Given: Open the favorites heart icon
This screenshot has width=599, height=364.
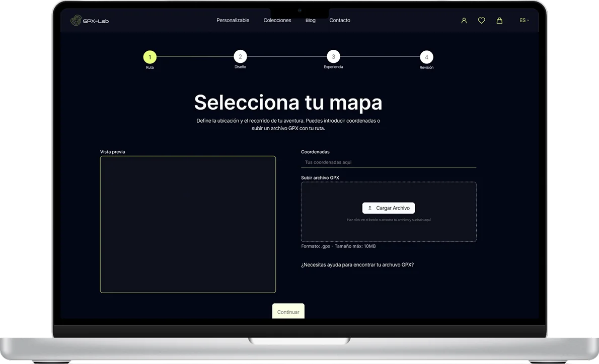Looking at the screenshot, I should point(481,21).
